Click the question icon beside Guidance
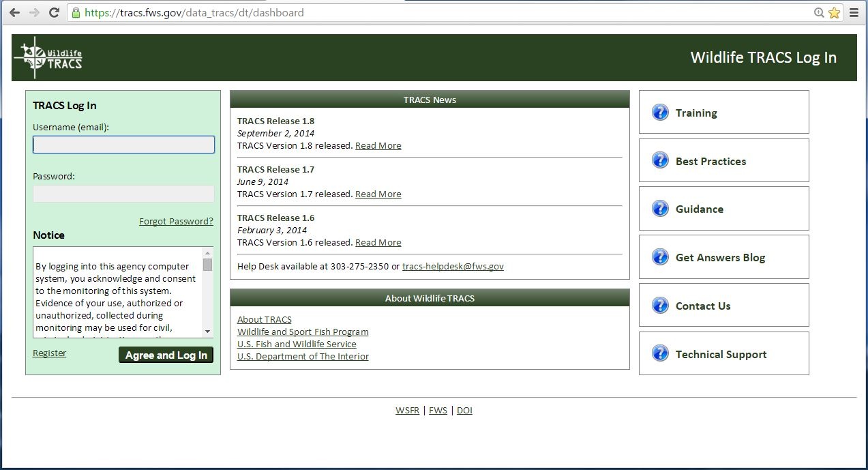The width and height of the screenshot is (868, 470). (x=660, y=208)
